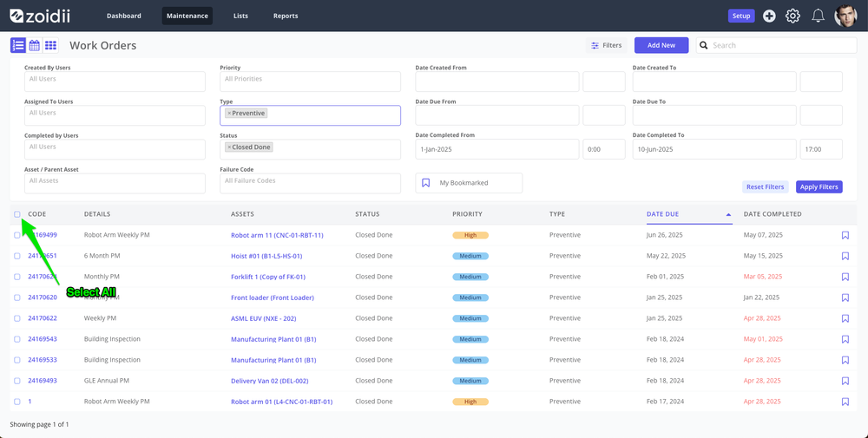Screen dimensions: 868x438
Task: Click the plus add icon in header
Action: point(769,16)
